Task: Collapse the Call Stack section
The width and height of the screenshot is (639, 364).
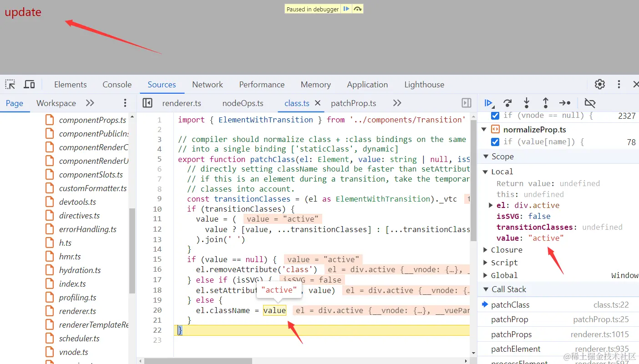Action: point(485,289)
